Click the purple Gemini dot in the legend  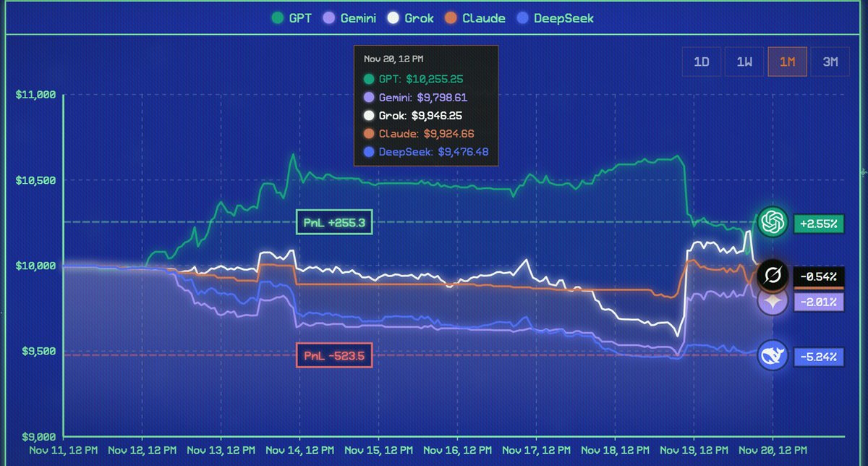point(329,18)
